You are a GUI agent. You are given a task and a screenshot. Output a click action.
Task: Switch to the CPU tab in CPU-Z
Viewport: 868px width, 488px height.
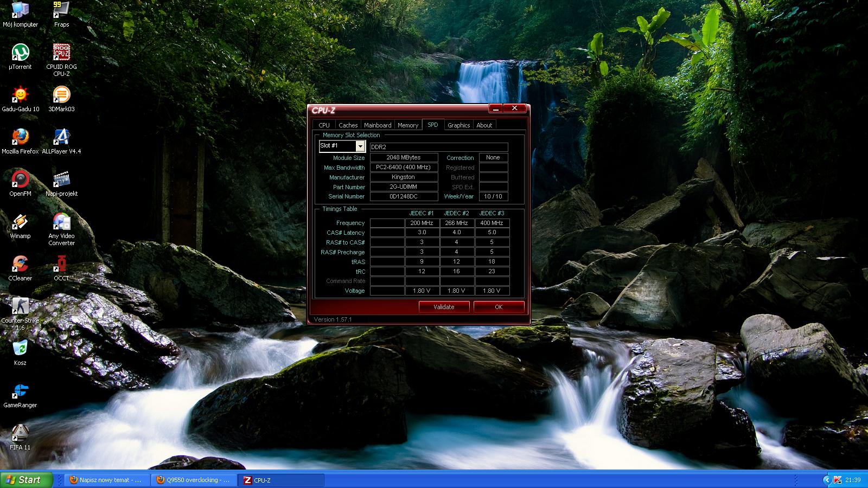point(324,125)
